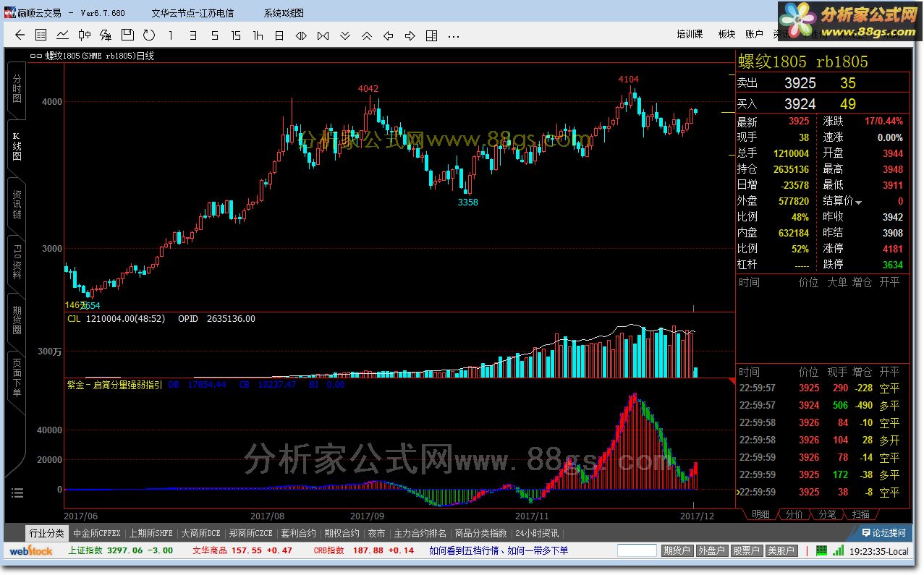Click the 论坛提问 forum link
The image size is (924, 575).
(883, 533)
